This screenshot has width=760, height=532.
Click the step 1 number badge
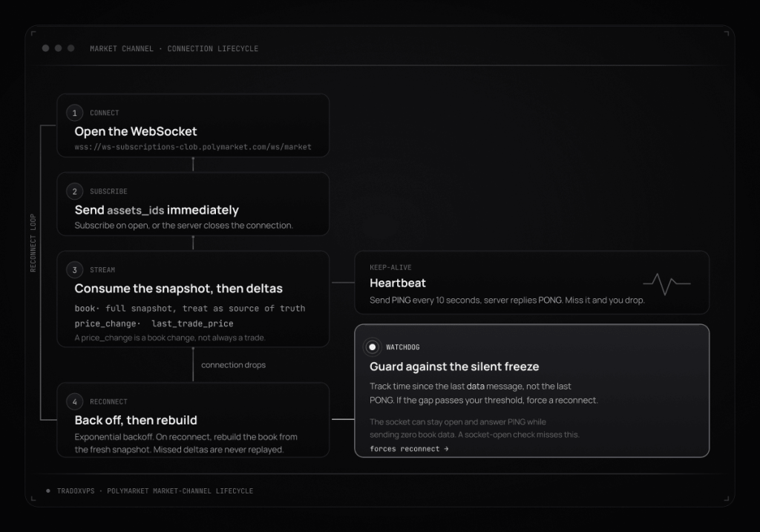click(75, 113)
